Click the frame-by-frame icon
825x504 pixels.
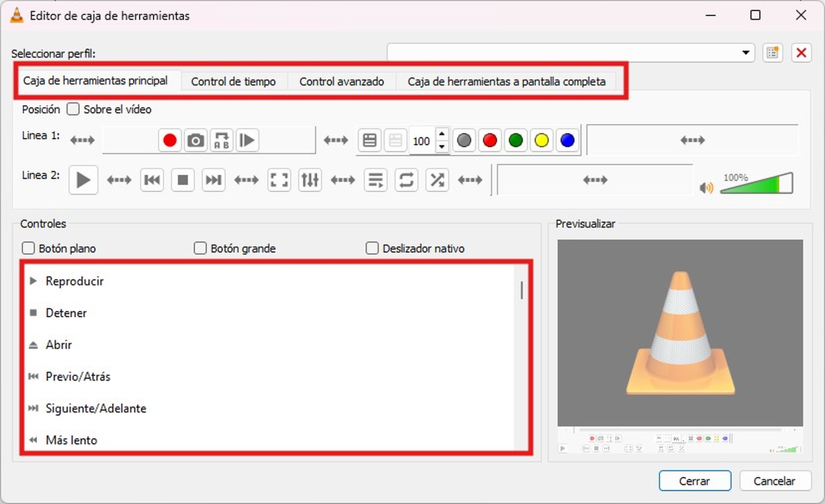coord(247,140)
